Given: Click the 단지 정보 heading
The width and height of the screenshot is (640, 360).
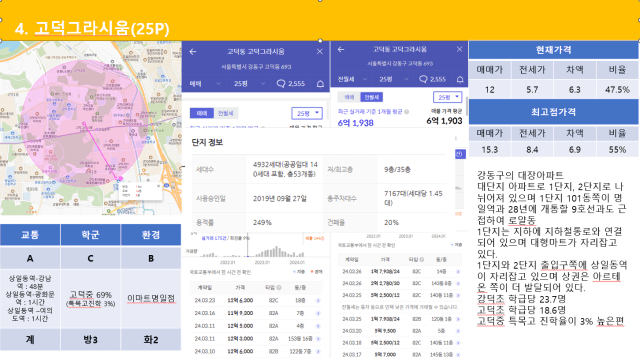Looking at the screenshot, I should (207, 142).
